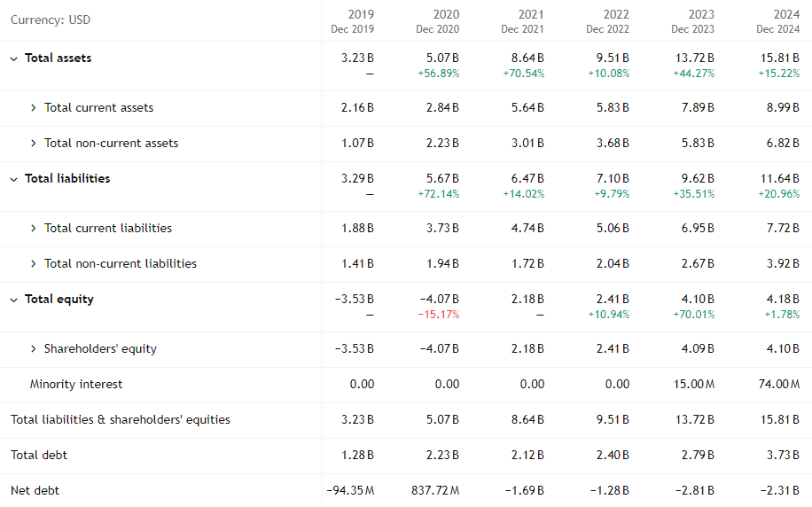Click Total liabilities & shareholders' equities label
This screenshot has width=812, height=507.
(121, 420)
